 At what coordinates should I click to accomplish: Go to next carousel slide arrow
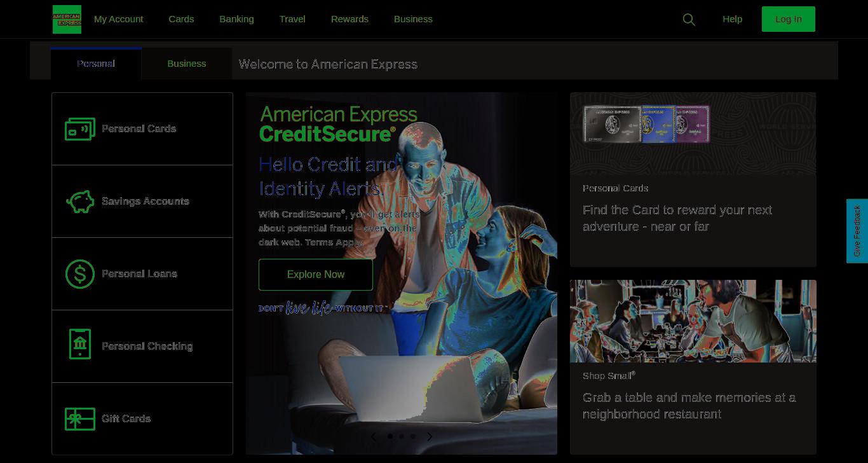[x=430, y=436]
